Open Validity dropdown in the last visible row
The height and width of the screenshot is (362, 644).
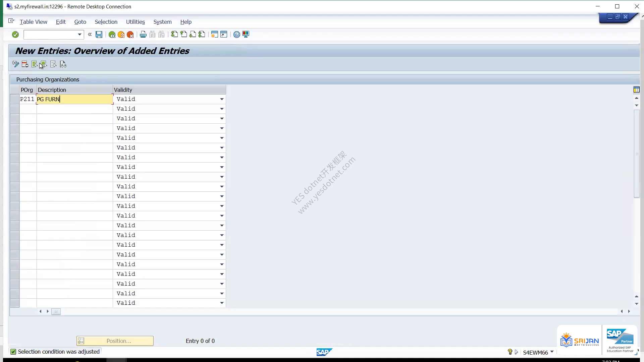222,303
